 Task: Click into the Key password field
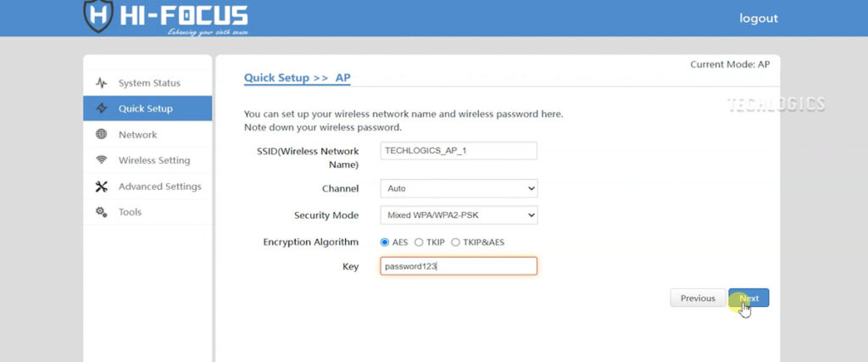click(458, 266)
